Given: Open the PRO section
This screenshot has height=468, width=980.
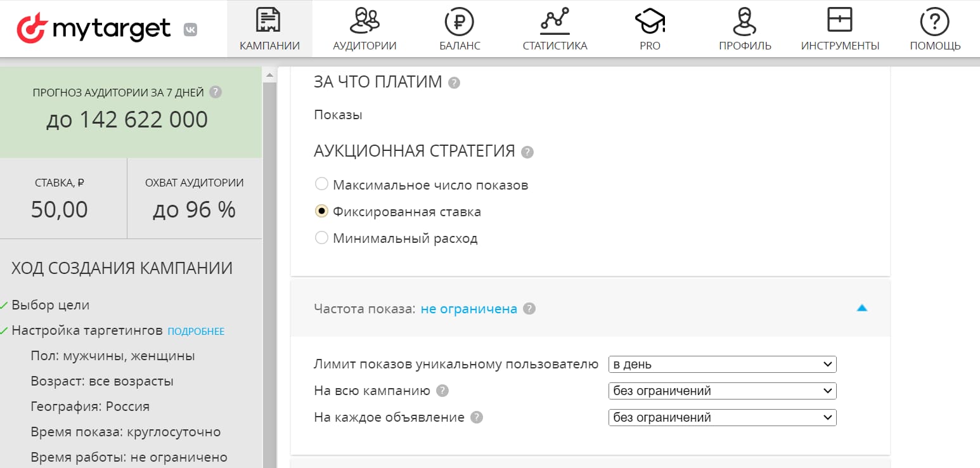Looking at the screenshot, I should click(x=649, y=28).
